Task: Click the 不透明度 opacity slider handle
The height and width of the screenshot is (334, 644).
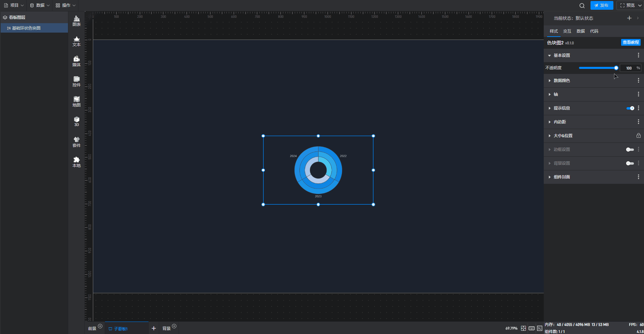Action: coord(616,68)
